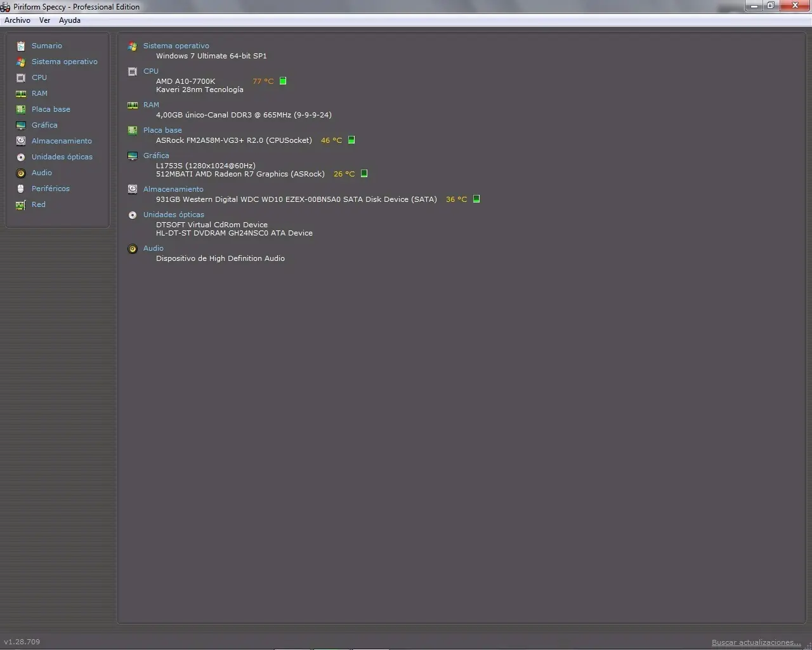This screenshot has width=812, height=650.
Task: Click the 26 °C graphics temperature value
Action: tap(344, 174)
